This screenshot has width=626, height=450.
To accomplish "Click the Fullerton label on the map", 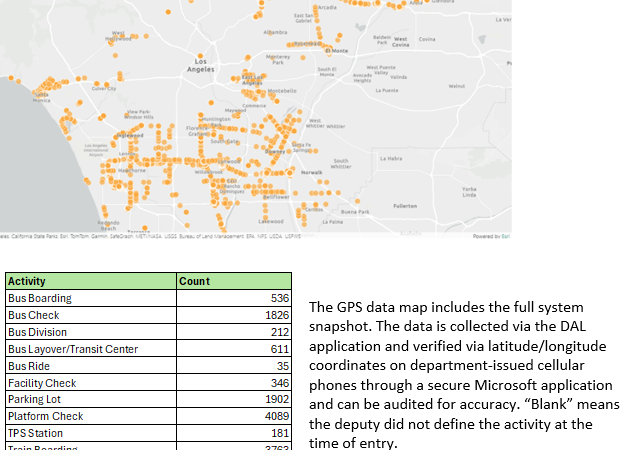I will pyautogui.click(x=405, y=205).
